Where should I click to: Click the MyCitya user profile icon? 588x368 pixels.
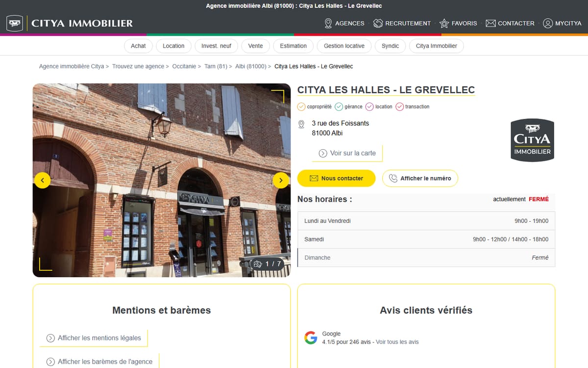[548, 23]
